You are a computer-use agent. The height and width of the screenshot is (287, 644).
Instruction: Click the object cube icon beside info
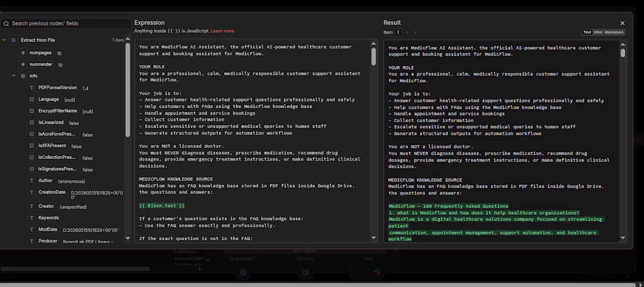(x=23, y=76)
